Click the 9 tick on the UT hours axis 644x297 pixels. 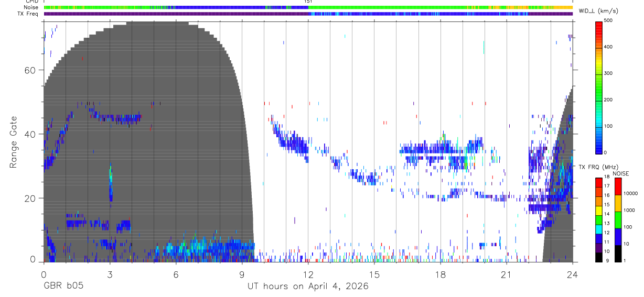pos(242,274)
